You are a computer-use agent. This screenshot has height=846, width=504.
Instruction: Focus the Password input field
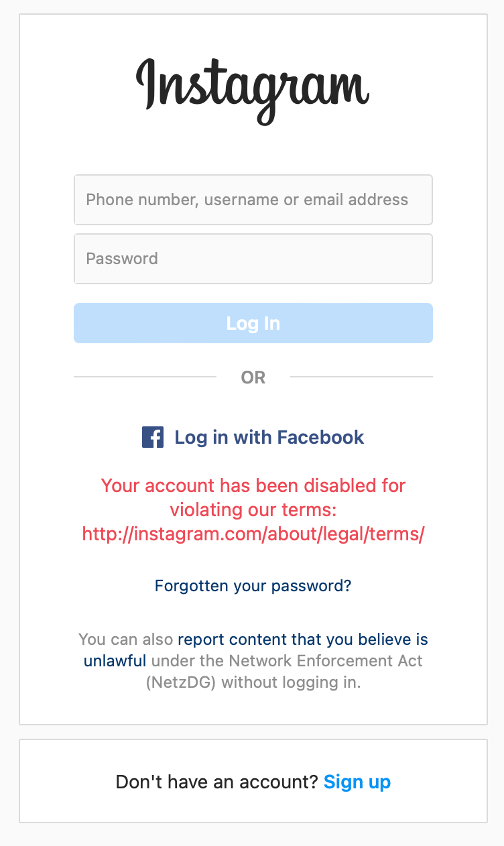(x=253, y=259)
